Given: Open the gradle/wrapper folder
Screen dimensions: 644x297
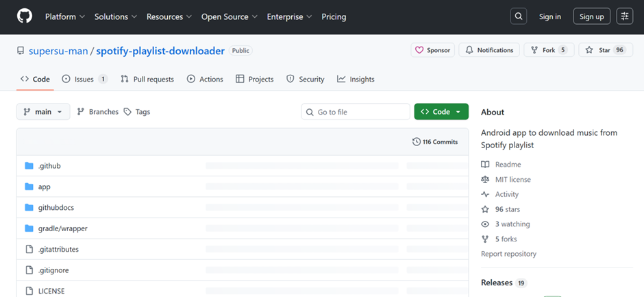Looking at the screenshot, I should (x=63, y=228).
